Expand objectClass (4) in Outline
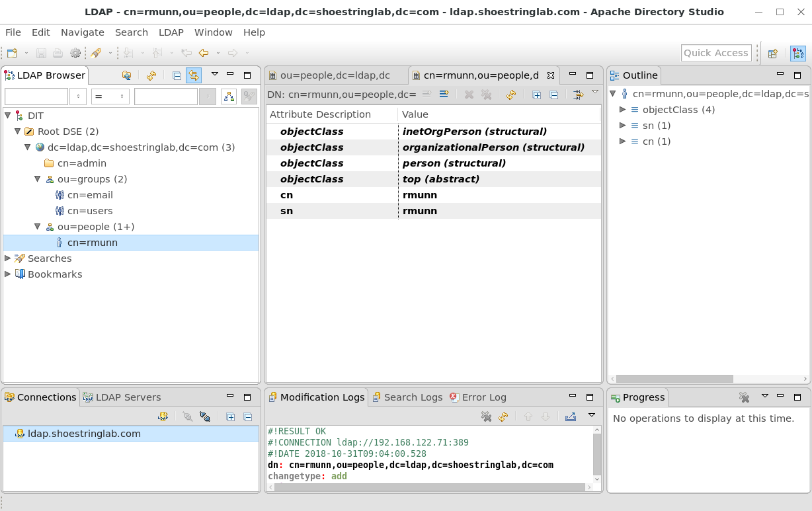This screenshot has width=812, height=511. 622,110
